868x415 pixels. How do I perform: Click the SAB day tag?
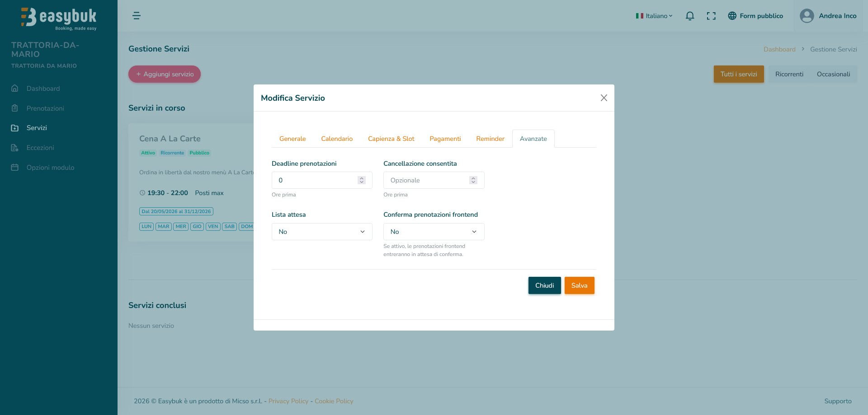(230, 227)
